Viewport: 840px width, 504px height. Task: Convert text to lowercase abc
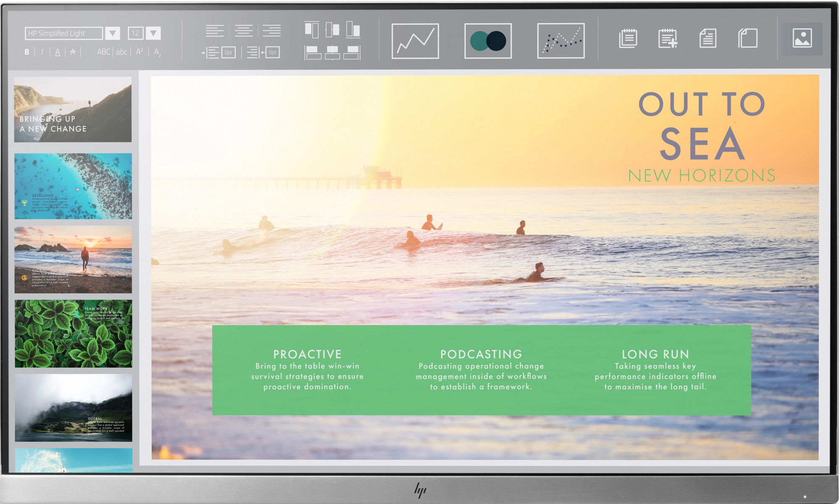pos(121,52)
